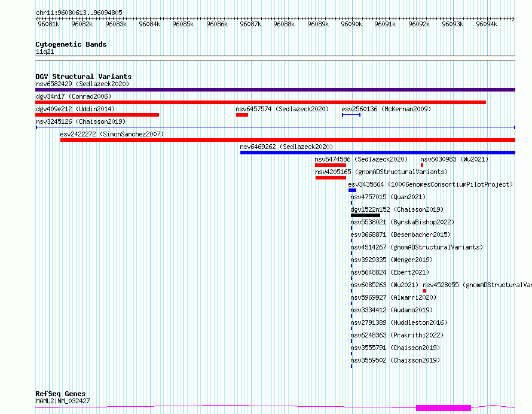Select dgv1522n152 (Chaisson2019) label
This screenshot has height=414, width=532.
click(x=397, y=209)
